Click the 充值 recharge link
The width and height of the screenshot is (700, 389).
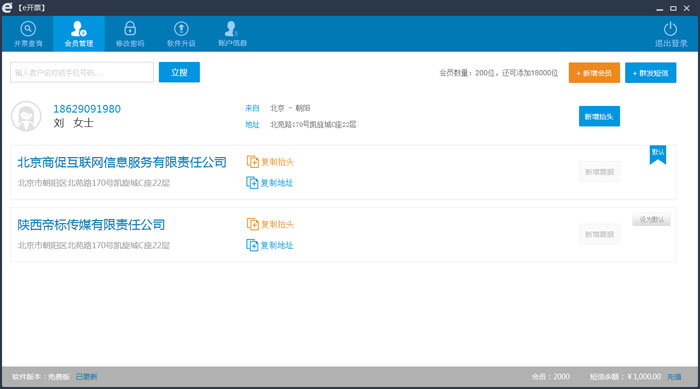point(674,377)
